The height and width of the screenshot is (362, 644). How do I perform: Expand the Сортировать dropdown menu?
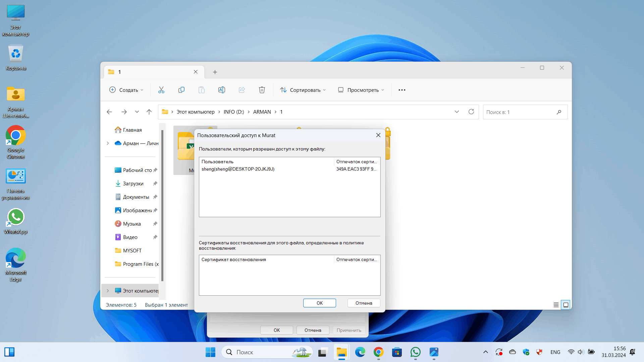click(303, 90)
